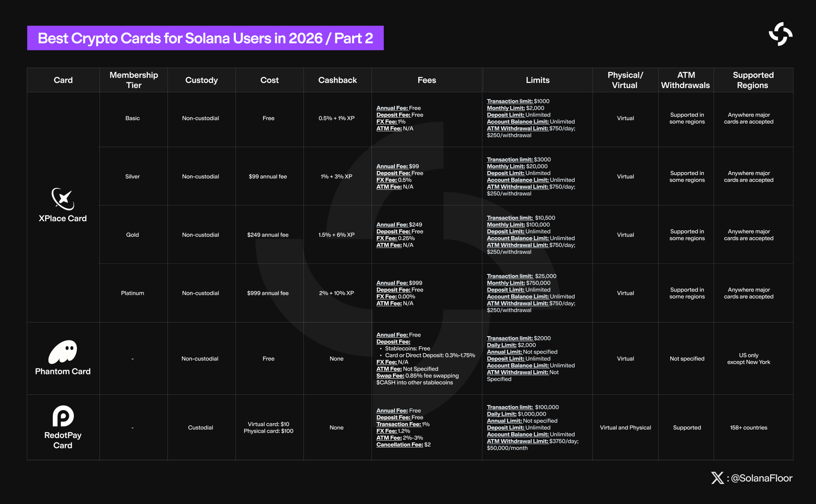Select the Platinum membership tier cell
This screenshot has height=504, width=816.
pos(133,293)
